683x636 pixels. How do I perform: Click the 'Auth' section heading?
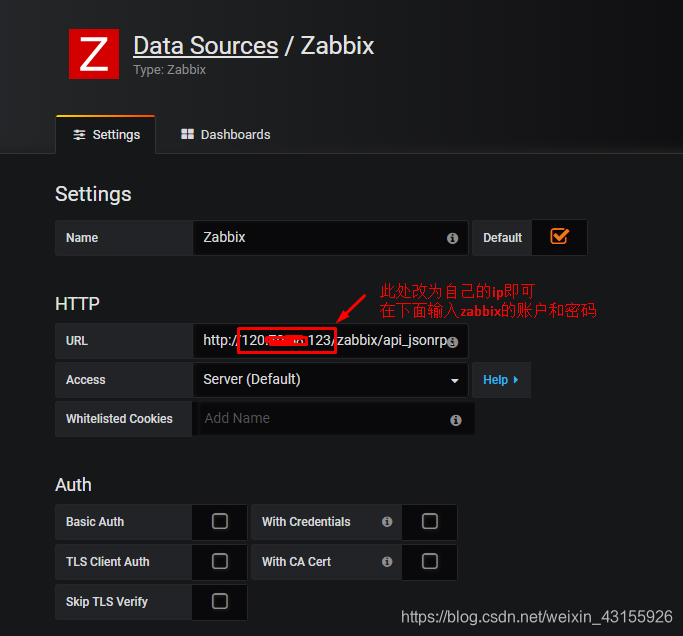[x=73, y=485]
